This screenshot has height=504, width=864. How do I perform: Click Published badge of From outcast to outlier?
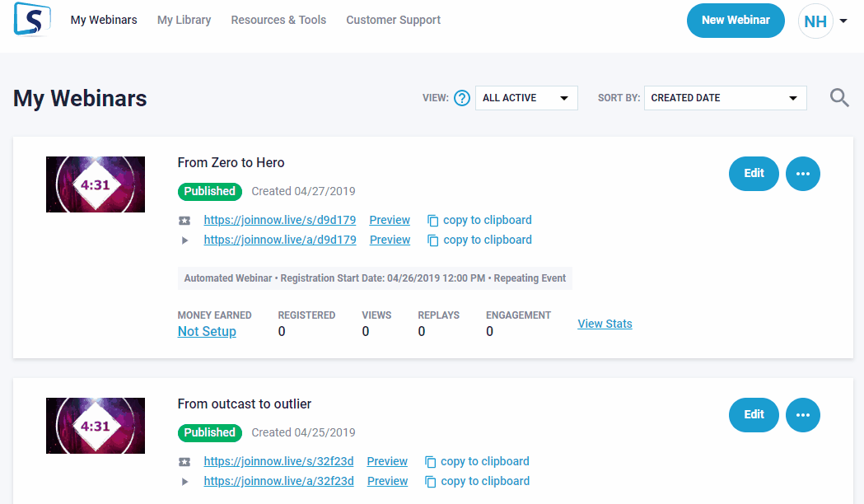point(210,432)
